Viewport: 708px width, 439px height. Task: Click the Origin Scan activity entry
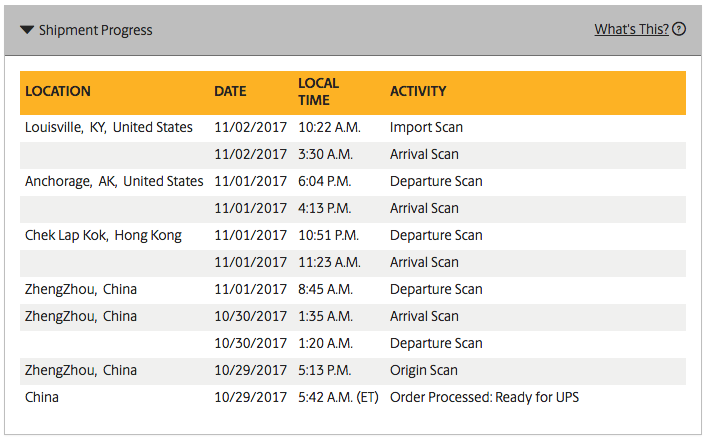(x=424, y=370)
